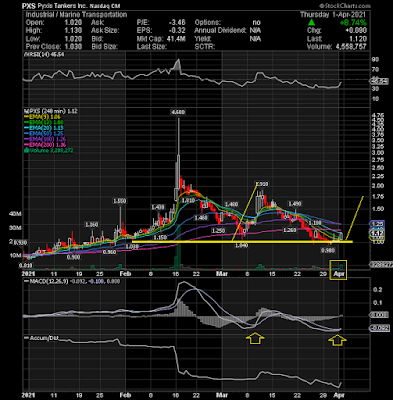Select 3.00 on the price axis
Screen dimensions: 393x400
377,153
